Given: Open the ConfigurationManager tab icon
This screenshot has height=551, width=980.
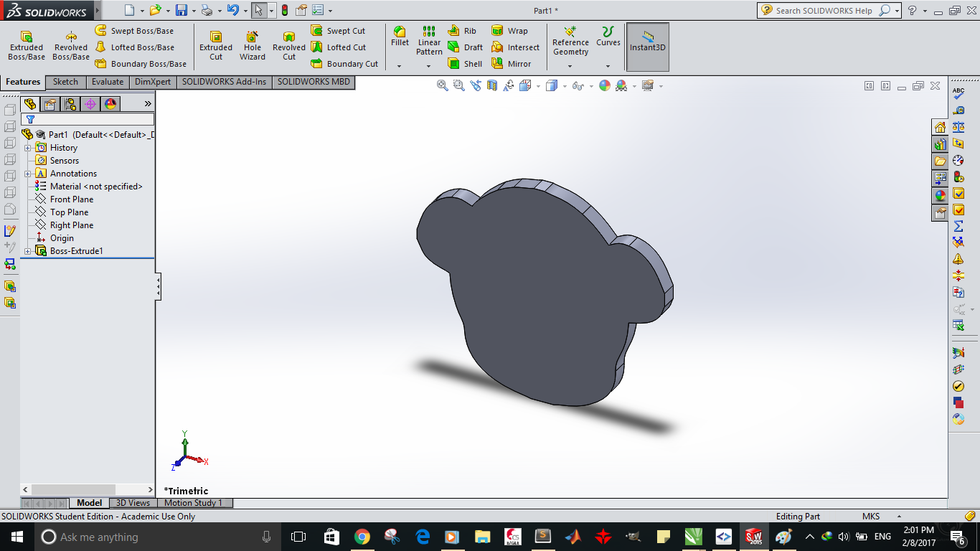Looking at the screenshot, I should pos(70,104).
